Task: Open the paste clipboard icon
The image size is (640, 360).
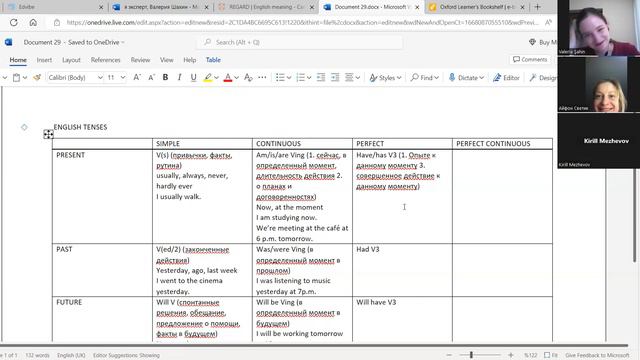Action: [16, 78]
